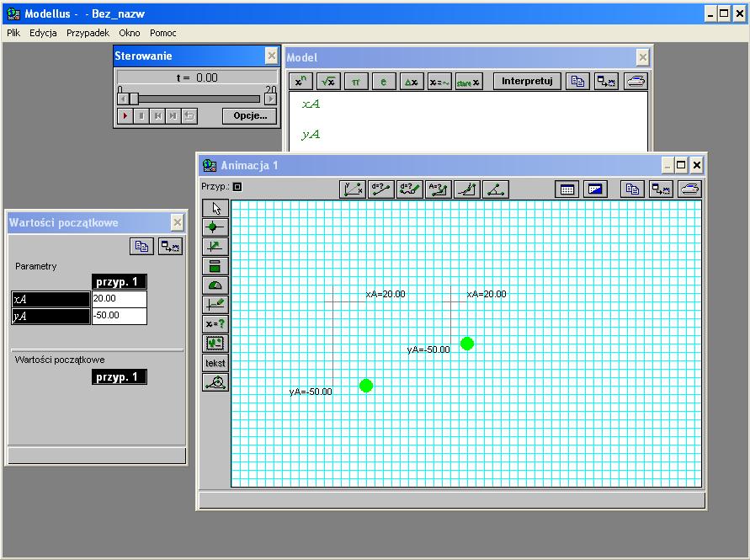Select the level indicator bar tool

(215, 266)
